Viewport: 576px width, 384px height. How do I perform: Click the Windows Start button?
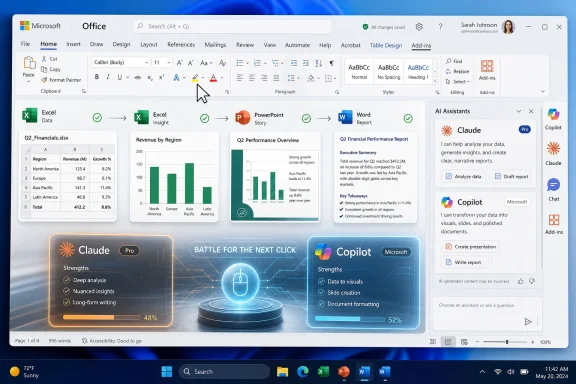coord(167,372)
